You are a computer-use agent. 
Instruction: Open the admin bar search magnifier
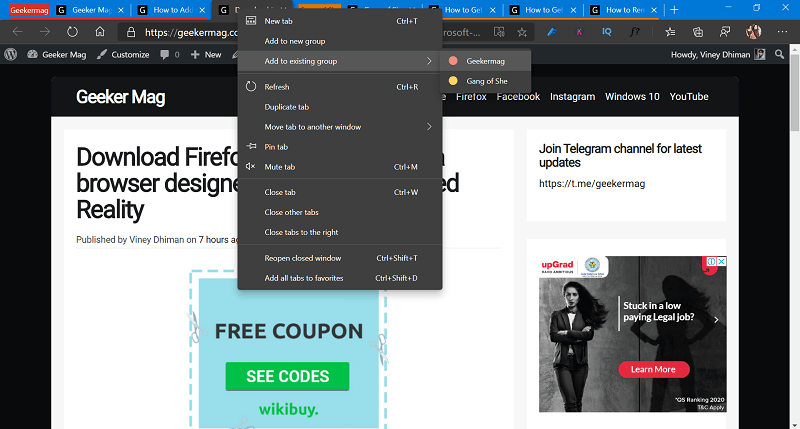tap(779, 54)
